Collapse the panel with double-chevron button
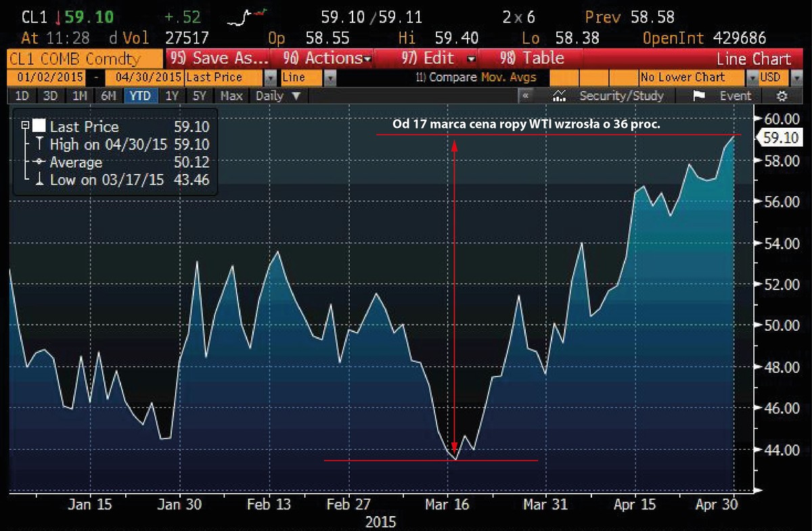812x531 pixels. coord(524,95)
